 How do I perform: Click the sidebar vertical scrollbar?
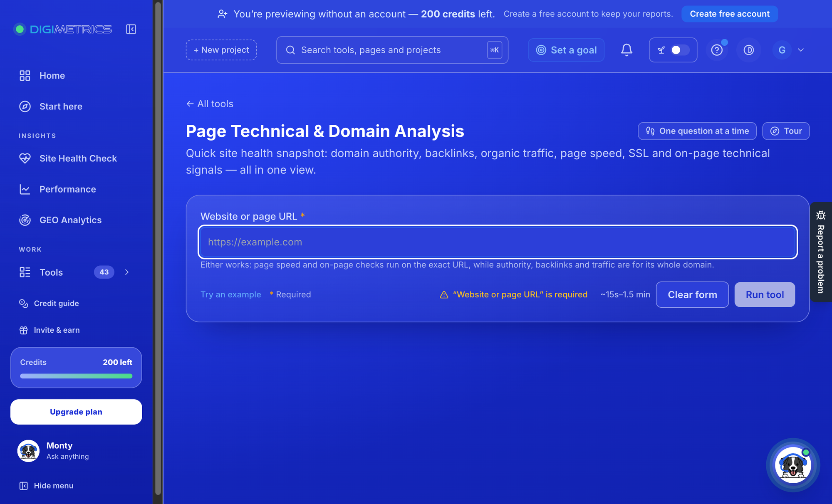tap(158, 250)
